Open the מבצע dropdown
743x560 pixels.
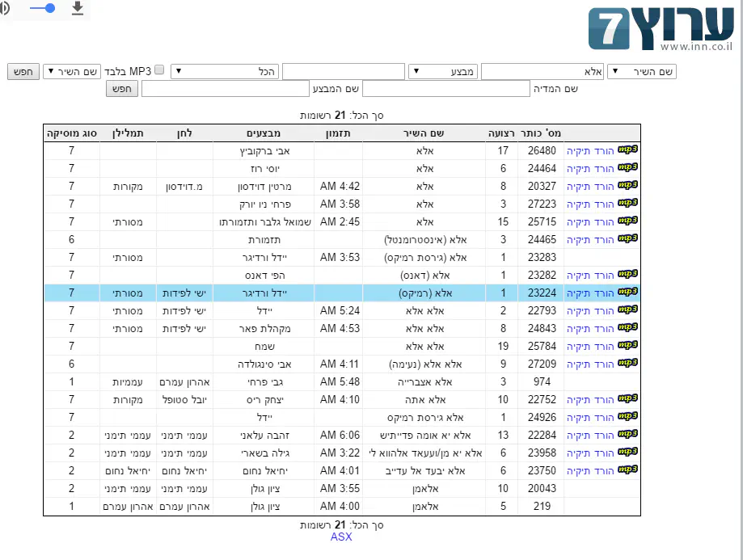point(443,72)
